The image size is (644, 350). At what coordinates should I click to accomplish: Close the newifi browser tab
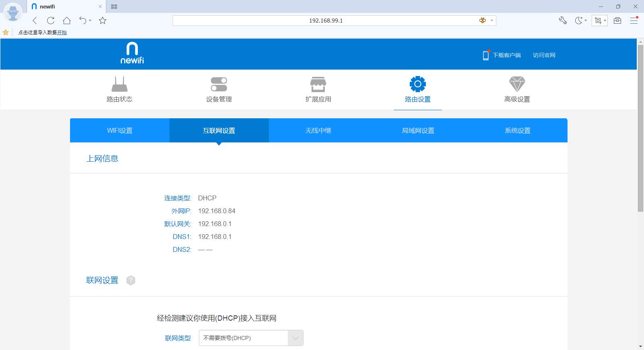100,6
